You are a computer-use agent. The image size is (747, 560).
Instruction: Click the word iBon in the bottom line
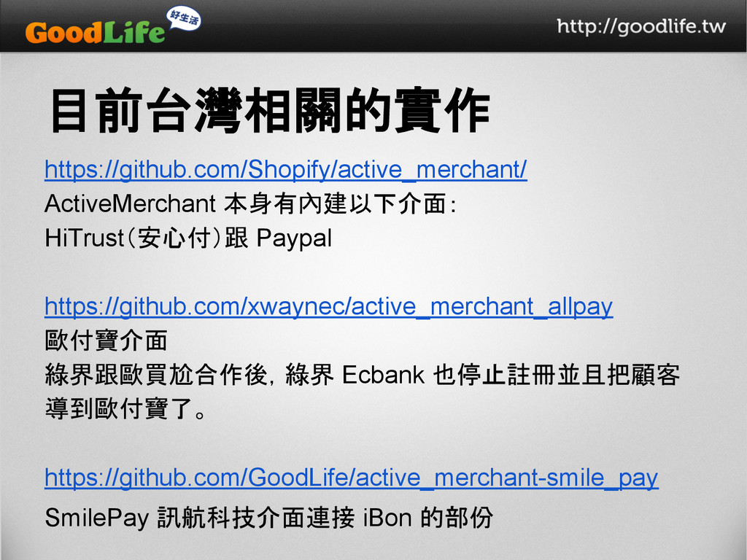(x=387, y=518)
